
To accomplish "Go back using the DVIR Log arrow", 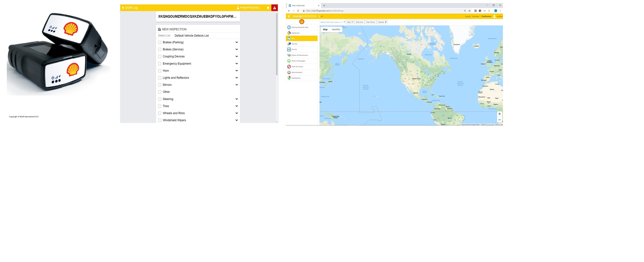I will [123, 8].
